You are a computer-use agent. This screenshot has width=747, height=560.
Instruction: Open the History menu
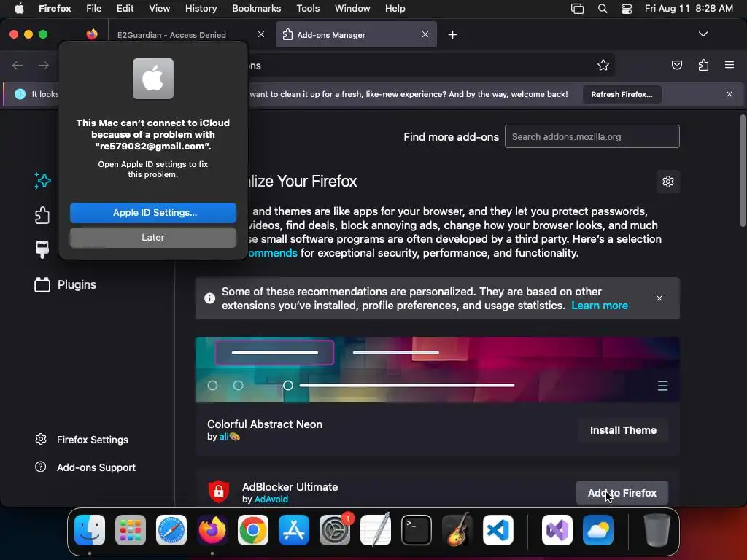[x=201, y=8]
